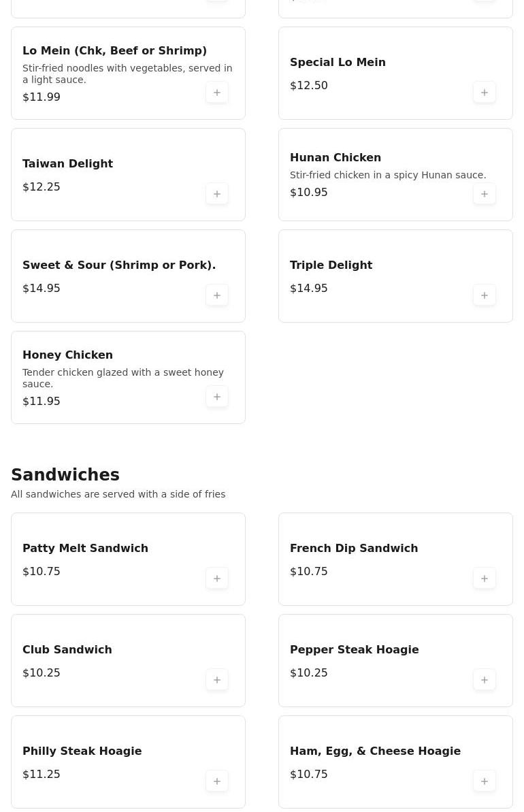Add Club Sandwich with plus icon
This screenshot has height=812, width=524.
pos(217,681)
